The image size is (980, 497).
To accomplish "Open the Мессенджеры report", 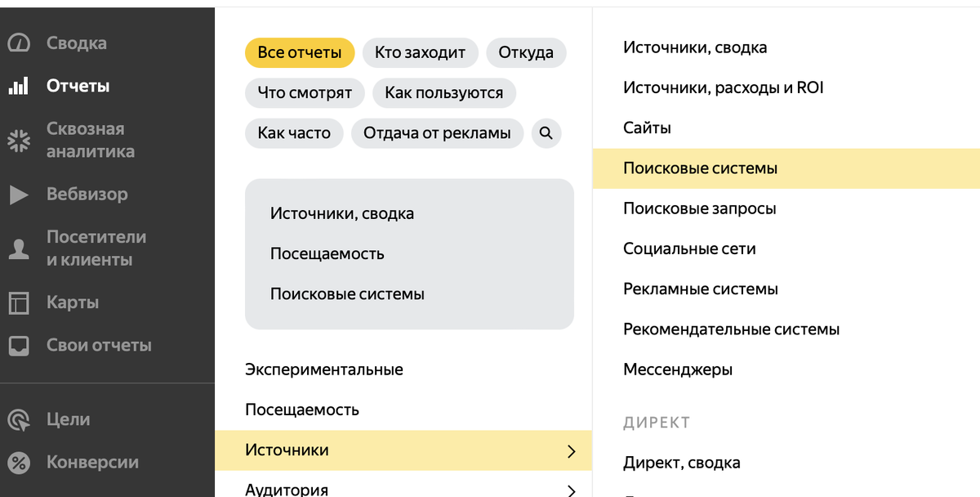I will click(x=678, y=369).
